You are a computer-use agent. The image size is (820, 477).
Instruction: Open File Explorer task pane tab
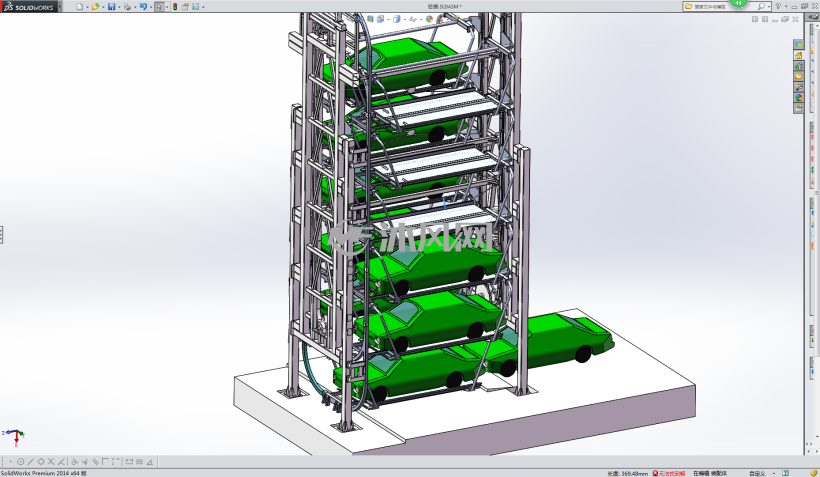tap(799, 76)
